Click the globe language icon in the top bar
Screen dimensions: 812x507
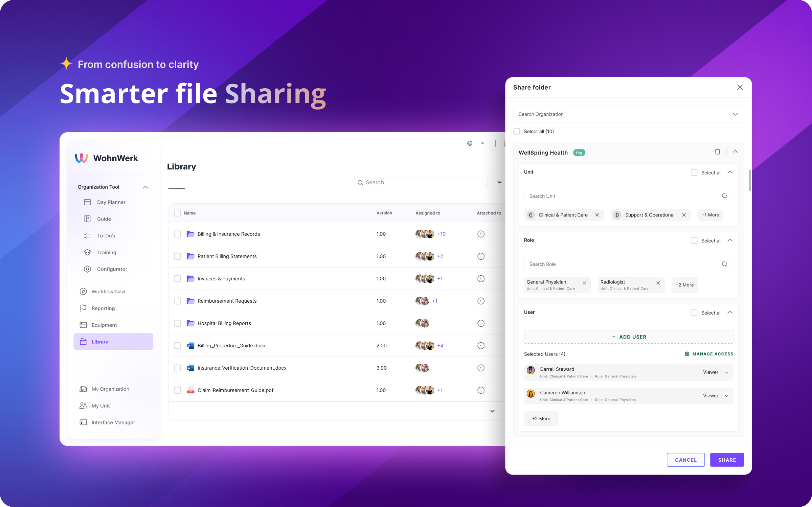[470, 143]
